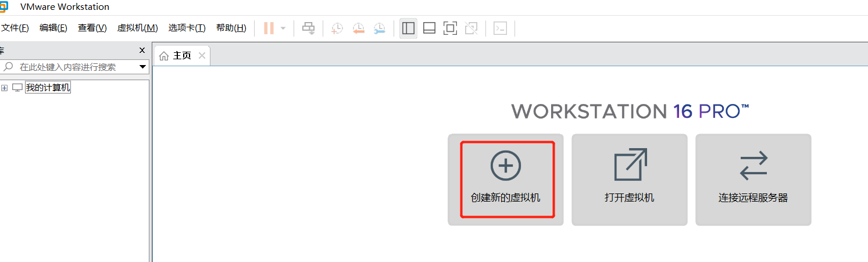This screenshot has width=868, height=262.
Task: Expand the 我的计算机 tree node
Action: 5,88
